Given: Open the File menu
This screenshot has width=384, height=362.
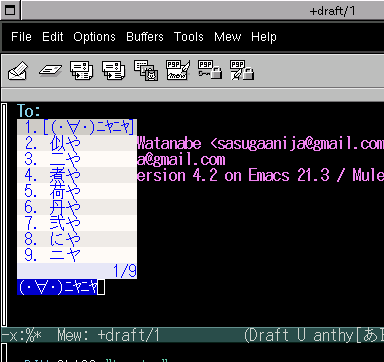Looking at the screenshot, I should [21, 37].
